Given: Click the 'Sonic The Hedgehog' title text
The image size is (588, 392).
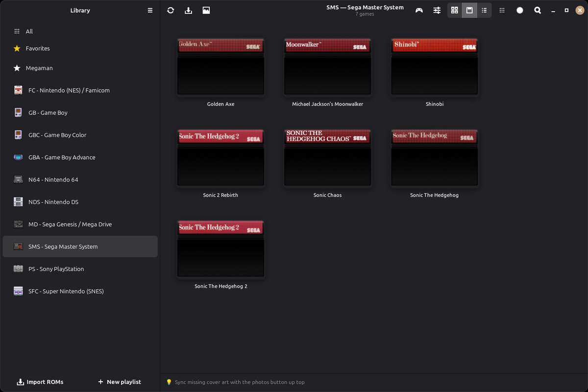Looking at the screenshot, I should 434,195.
